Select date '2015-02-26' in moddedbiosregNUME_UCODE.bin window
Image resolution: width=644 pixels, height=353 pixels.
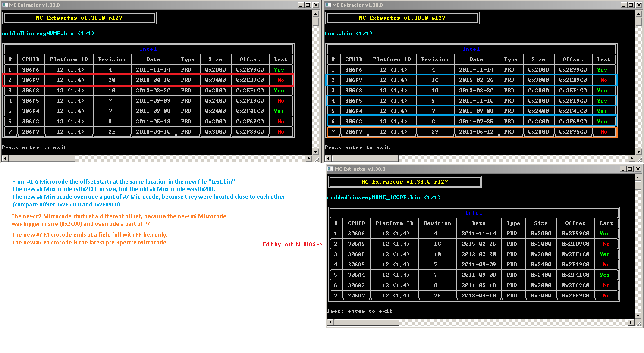point(479,244)
